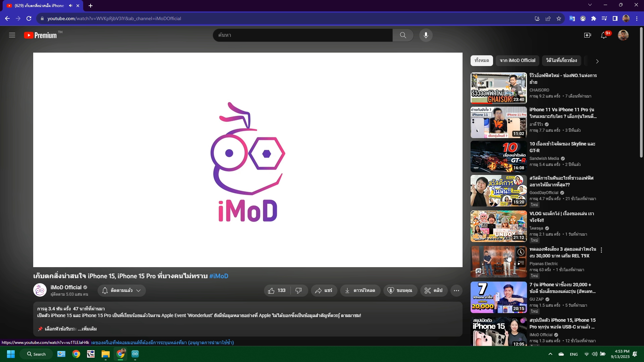This screenshot has height=362, width=644.
Task: Open the Chrome three-dot menu
Action: coord(637,18)
